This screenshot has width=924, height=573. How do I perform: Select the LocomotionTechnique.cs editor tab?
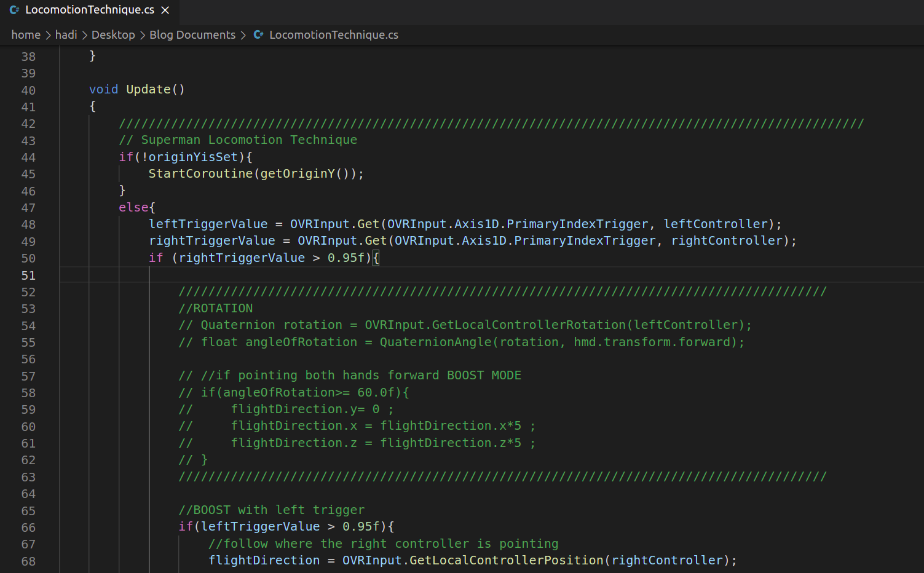click(x=90, y=10)
